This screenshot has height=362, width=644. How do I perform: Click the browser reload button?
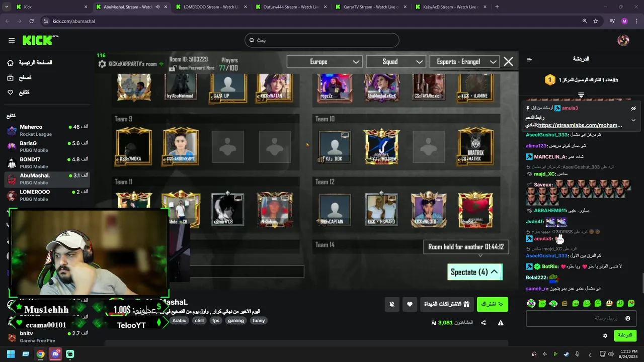pos(31,21)
